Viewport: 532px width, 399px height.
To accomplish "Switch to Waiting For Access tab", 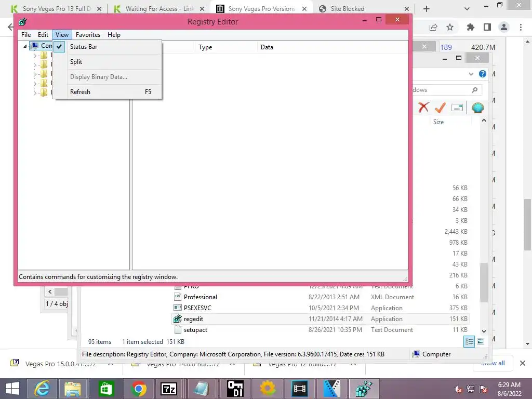I will click(x=158, y=9).
